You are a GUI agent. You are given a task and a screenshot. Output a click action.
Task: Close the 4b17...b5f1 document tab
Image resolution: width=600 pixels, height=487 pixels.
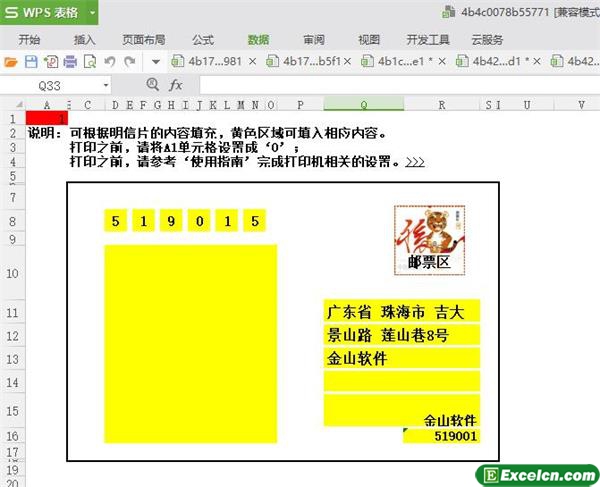[347, 61]
